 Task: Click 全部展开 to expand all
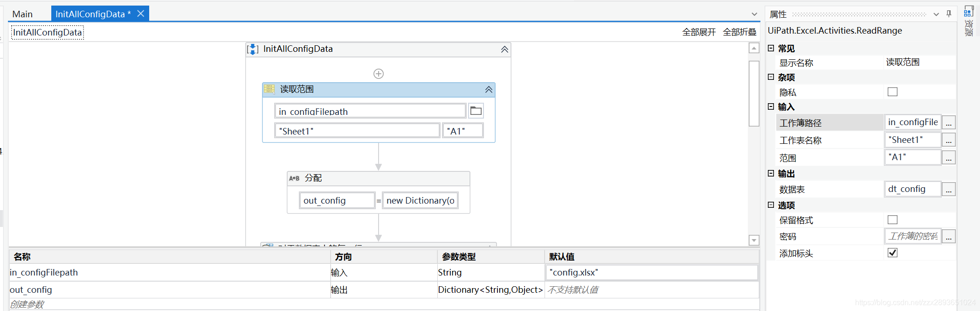click(x=699, y=32)
